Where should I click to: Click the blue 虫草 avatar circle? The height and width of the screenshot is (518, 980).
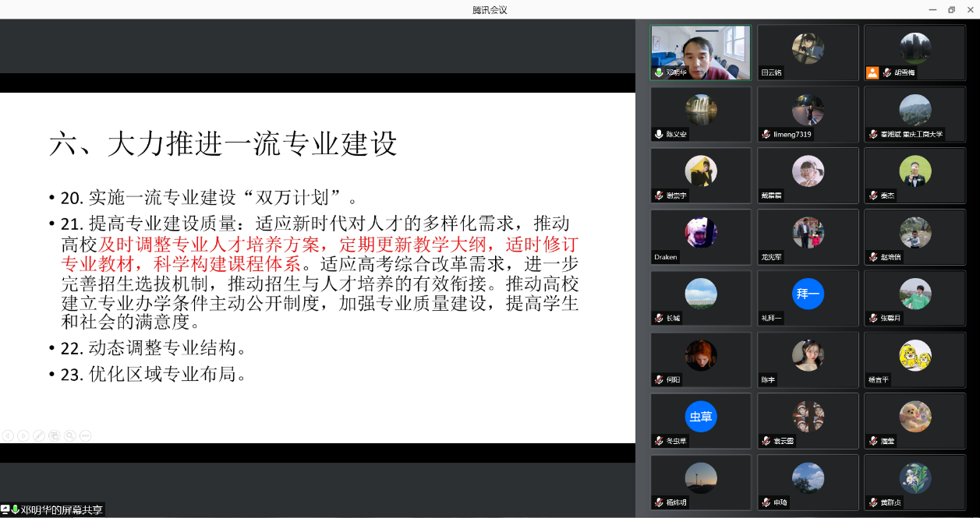point(701,417)
